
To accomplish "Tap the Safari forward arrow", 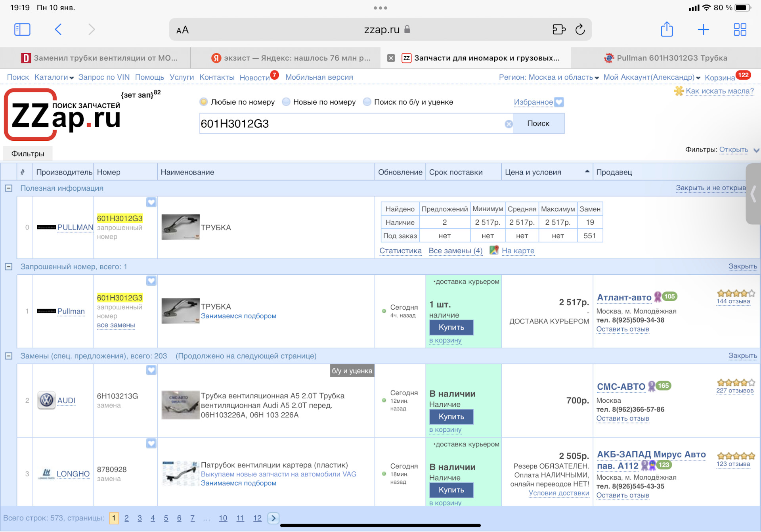I will tap(92, 29).
